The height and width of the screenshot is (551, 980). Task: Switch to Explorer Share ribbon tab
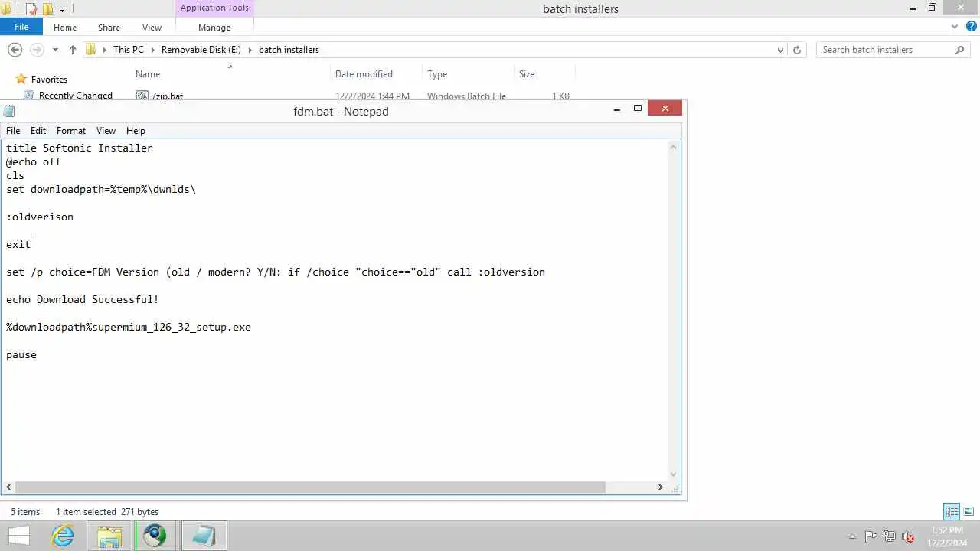click(109, 28)
